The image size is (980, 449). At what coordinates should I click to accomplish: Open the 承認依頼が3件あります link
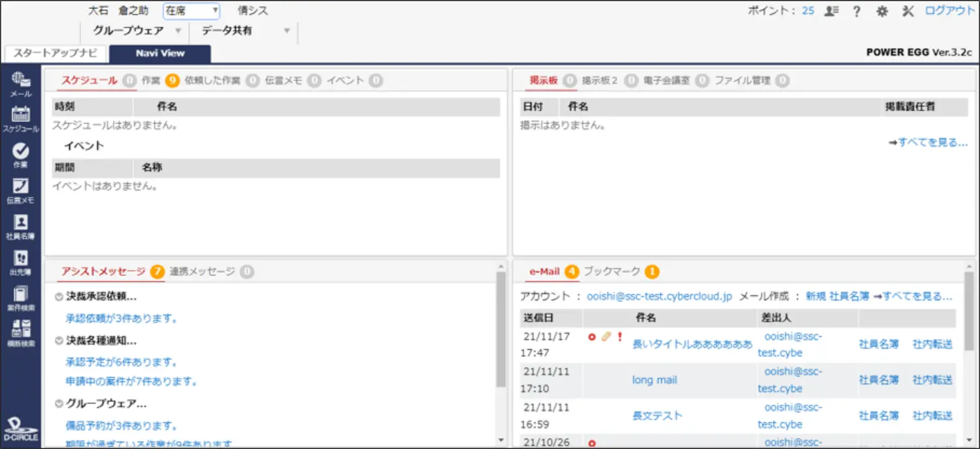(x=122, y=318)
